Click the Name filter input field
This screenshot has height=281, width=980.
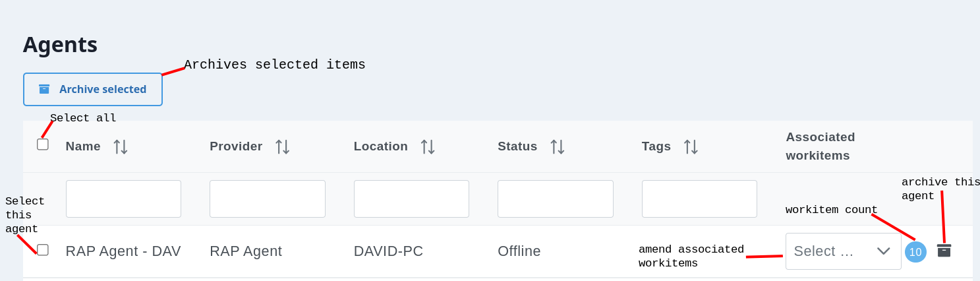[x=123, y=199]
